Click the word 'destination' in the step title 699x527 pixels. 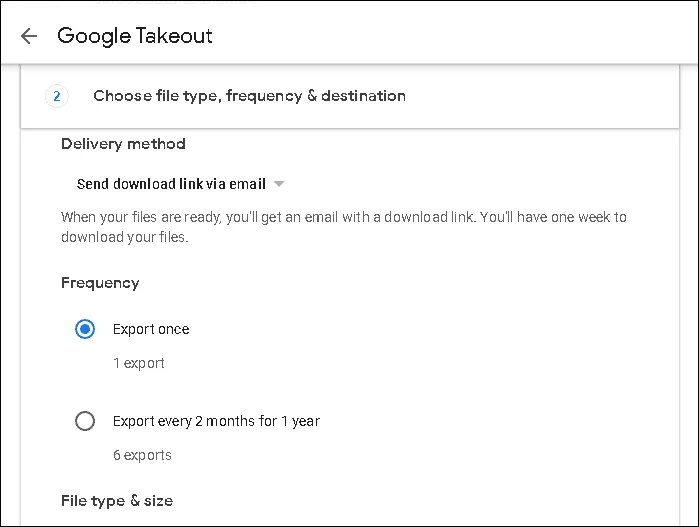(x=363, y=96)
